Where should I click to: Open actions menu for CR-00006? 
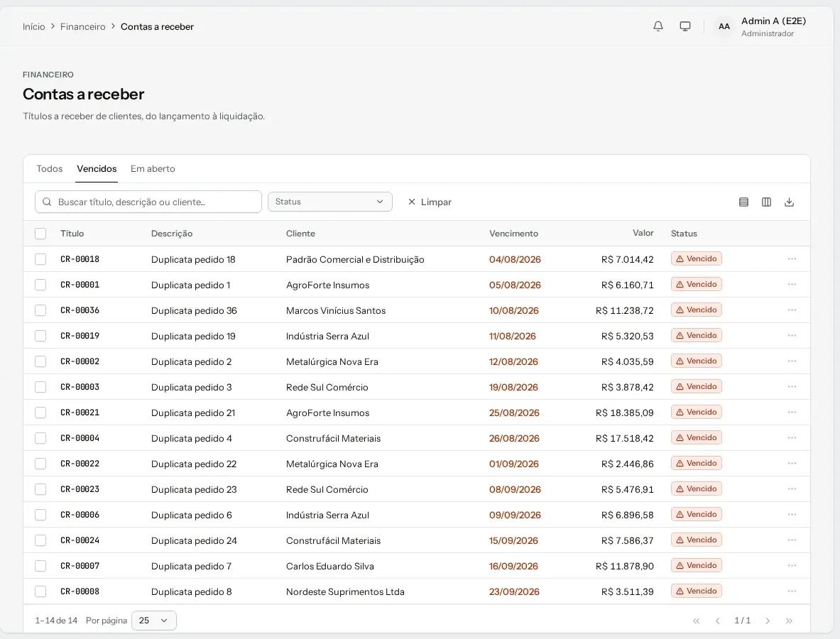(792, 515)
